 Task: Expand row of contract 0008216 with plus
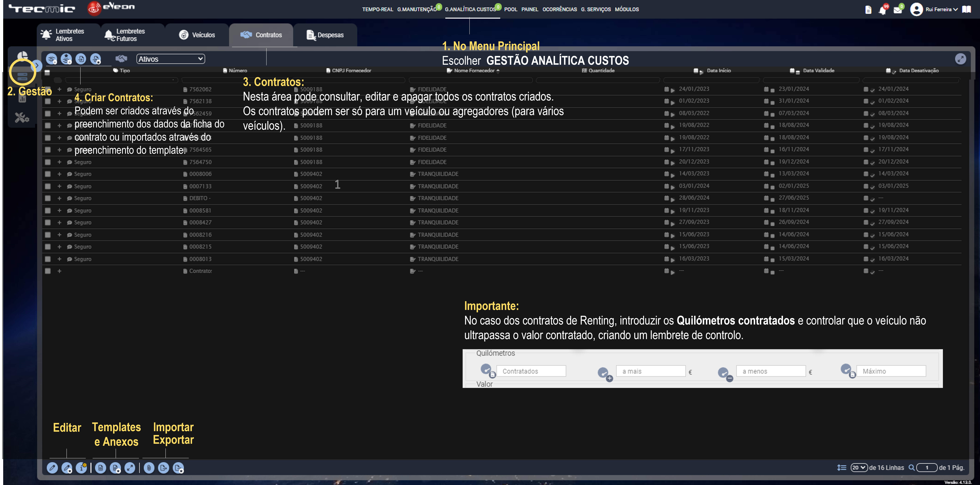click(x=59, y=235)
